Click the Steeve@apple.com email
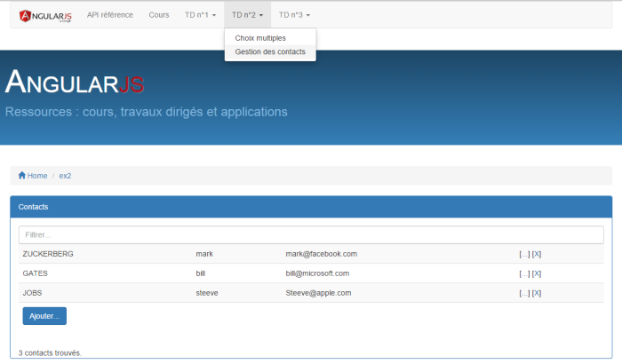This screenshot has height=364, width=622. click(318, 293)
